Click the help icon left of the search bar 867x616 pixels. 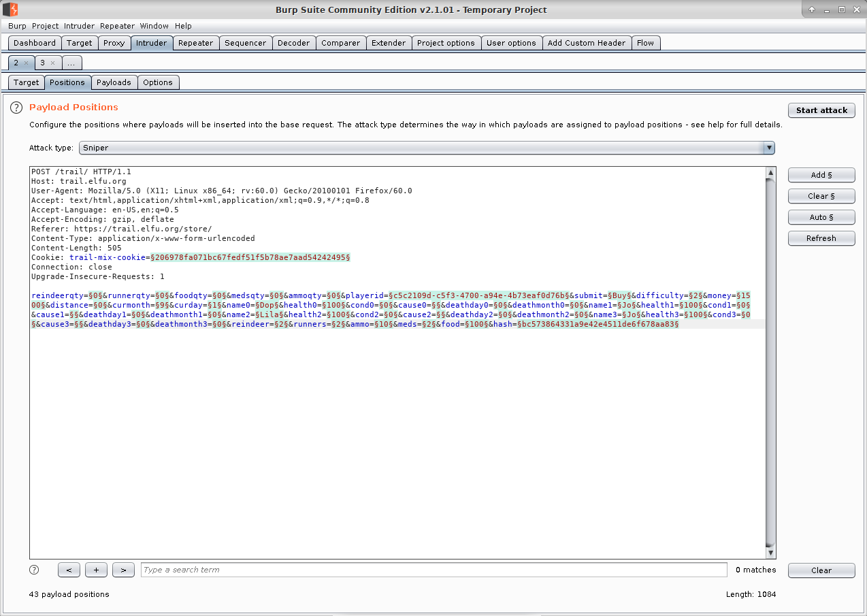(34, 570)
